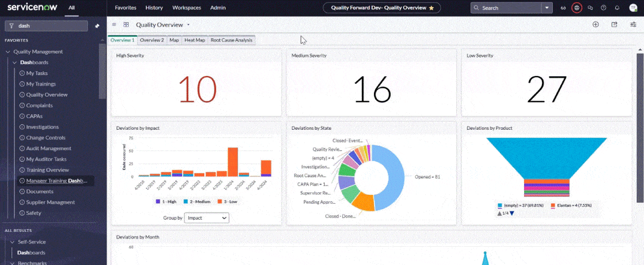This screenshot has width=644, height=265.
Task: Collapse the Quality Management tree section
Action: coord(8,52)
